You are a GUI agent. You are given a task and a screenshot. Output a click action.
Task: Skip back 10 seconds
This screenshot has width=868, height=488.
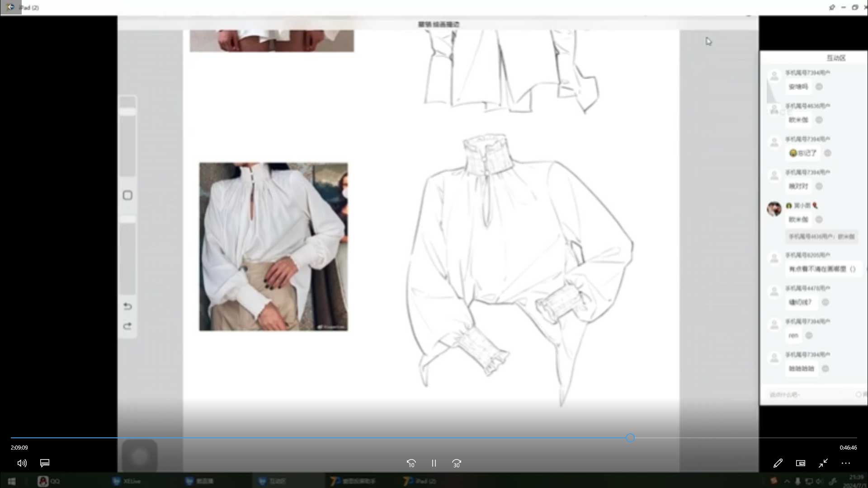click(x=411, y=464)
